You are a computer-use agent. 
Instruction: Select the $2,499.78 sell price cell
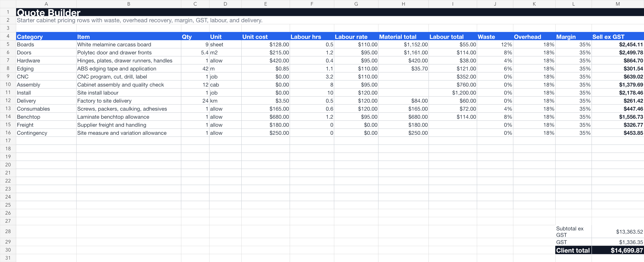[618, 53]
